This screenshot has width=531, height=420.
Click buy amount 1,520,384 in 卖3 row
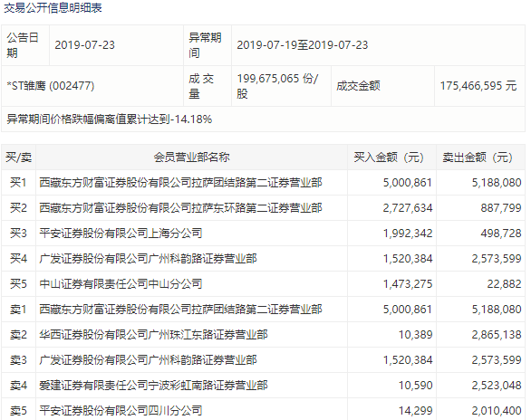click(408, 360)
